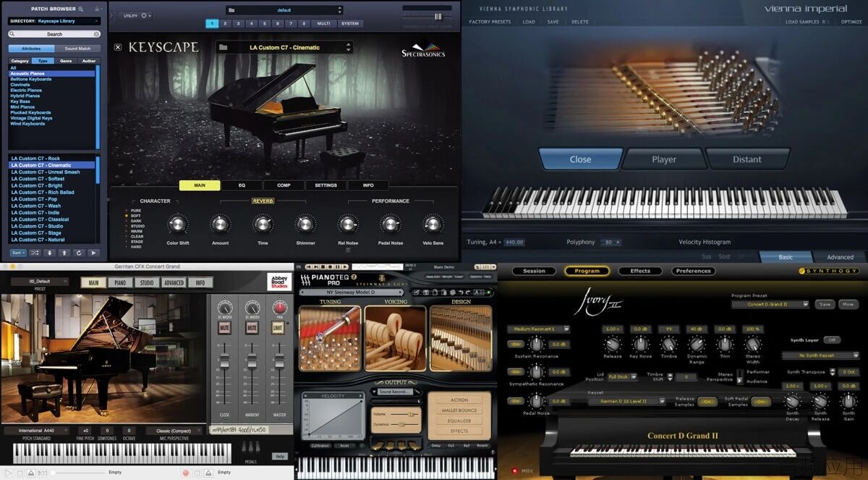Click the Timbre knob in Ivory II
The image size is (868, 480).
pos(669,344)
